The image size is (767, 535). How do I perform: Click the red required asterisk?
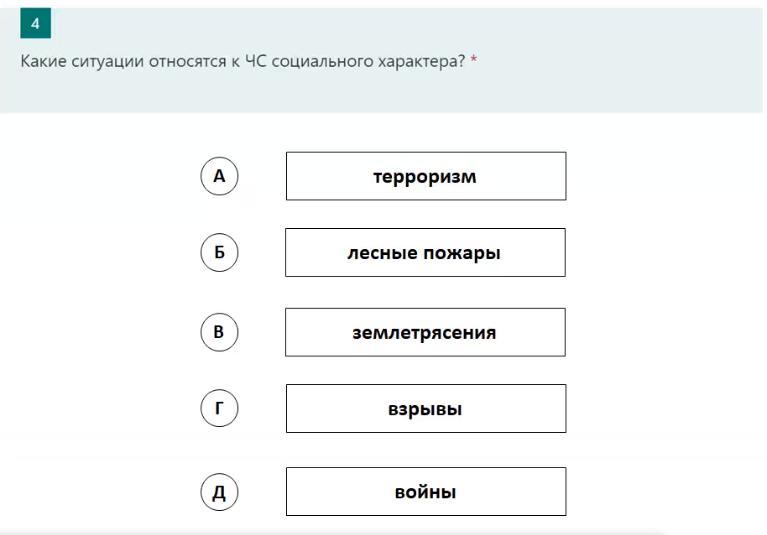(x=474, y=60)
